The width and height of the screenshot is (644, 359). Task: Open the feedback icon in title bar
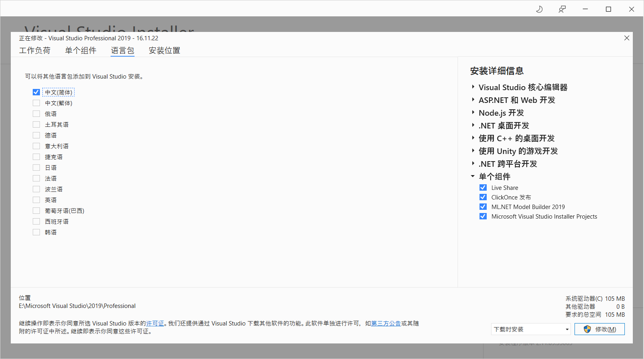coord(562,9)
